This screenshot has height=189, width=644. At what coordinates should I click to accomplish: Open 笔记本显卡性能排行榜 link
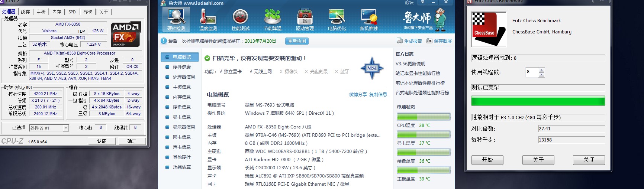[x=418, y=73]
